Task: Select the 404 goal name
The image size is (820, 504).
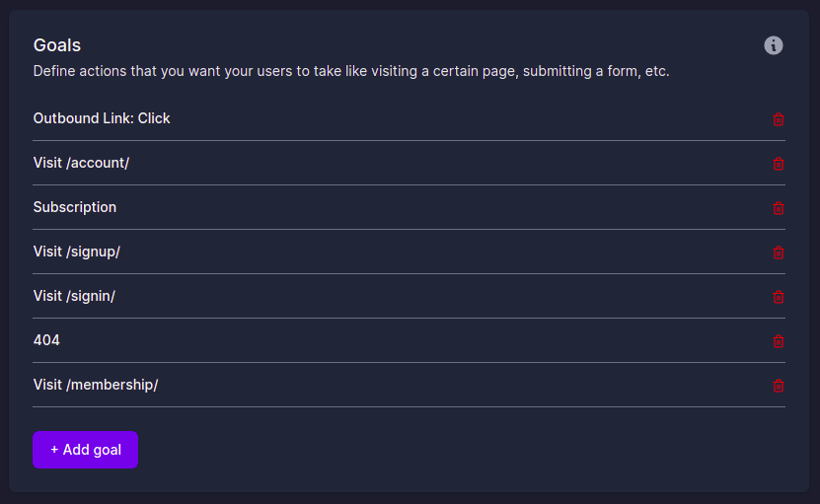Action: point(46,340)
